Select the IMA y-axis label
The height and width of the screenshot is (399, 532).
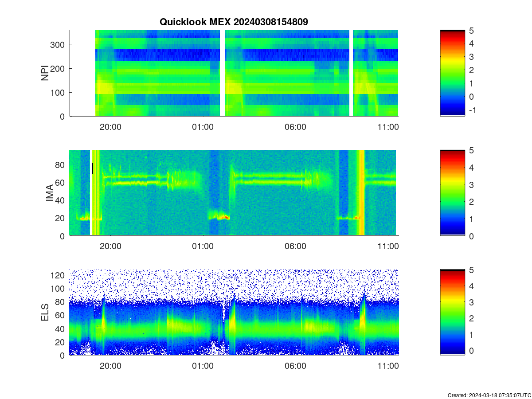click(50, 193)
